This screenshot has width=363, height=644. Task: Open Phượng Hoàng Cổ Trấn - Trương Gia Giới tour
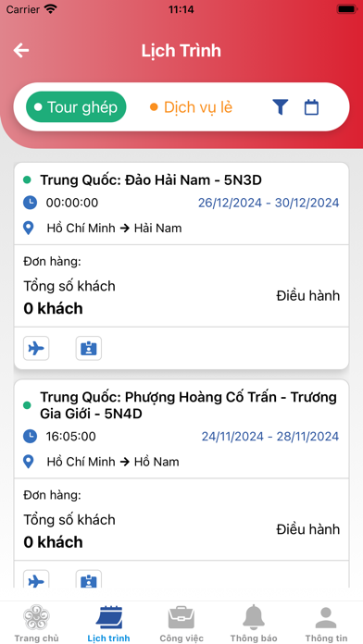pos(188,405)
